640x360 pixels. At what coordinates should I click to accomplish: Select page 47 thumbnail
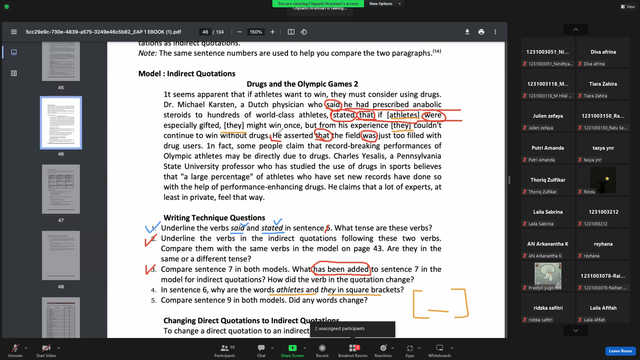coord(61,189)
